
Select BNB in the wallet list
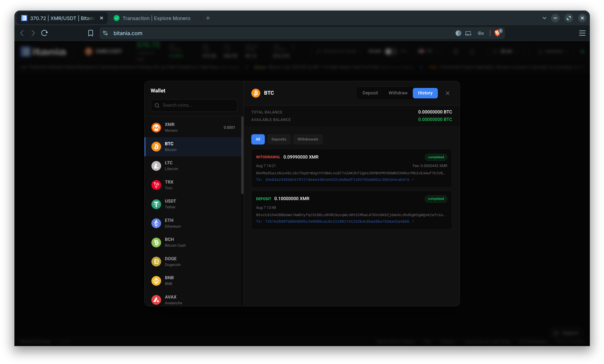point(193,281)
